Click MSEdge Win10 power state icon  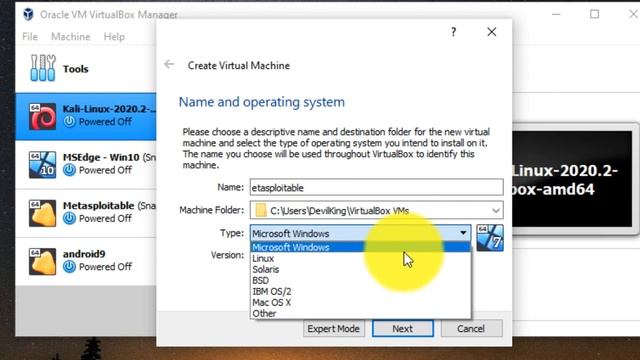coord(69,170)
